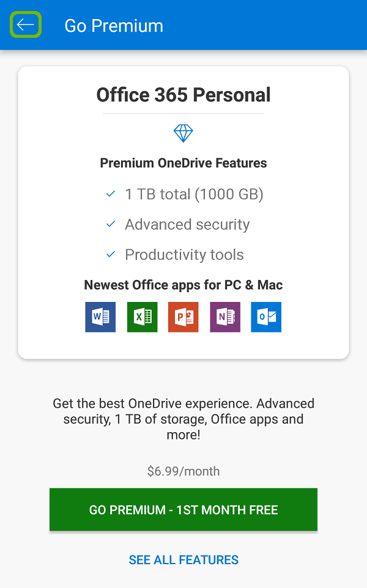Click the checkmark beside Productivity tools

click(x=111, y=254)
